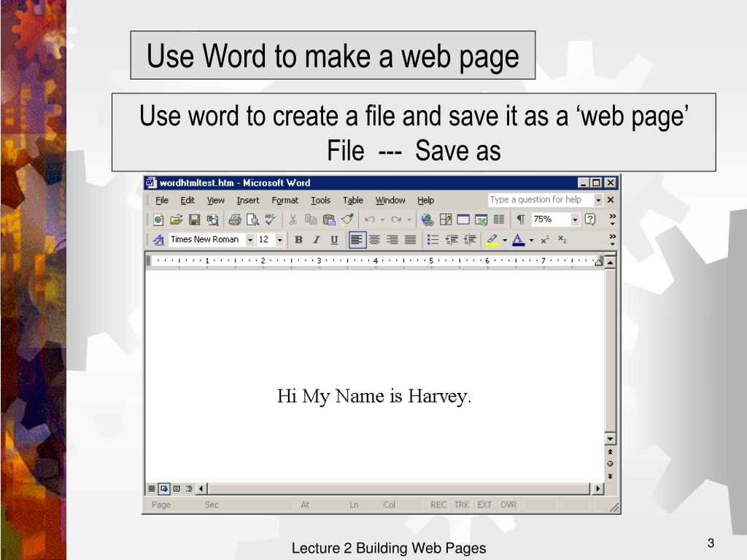Align text right
747x560 pixels.
392,239
